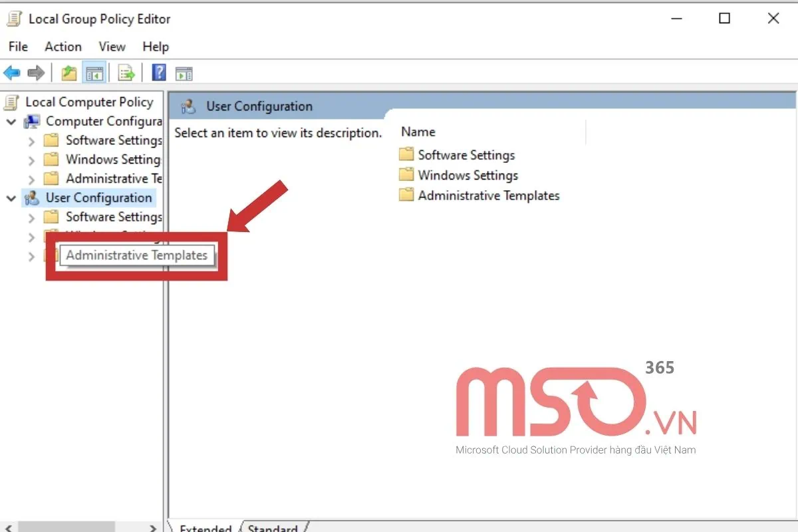The width and height of the screenshot is (798, 532).
Task: Collapse the User Configuration node
Action: (11, 198)
